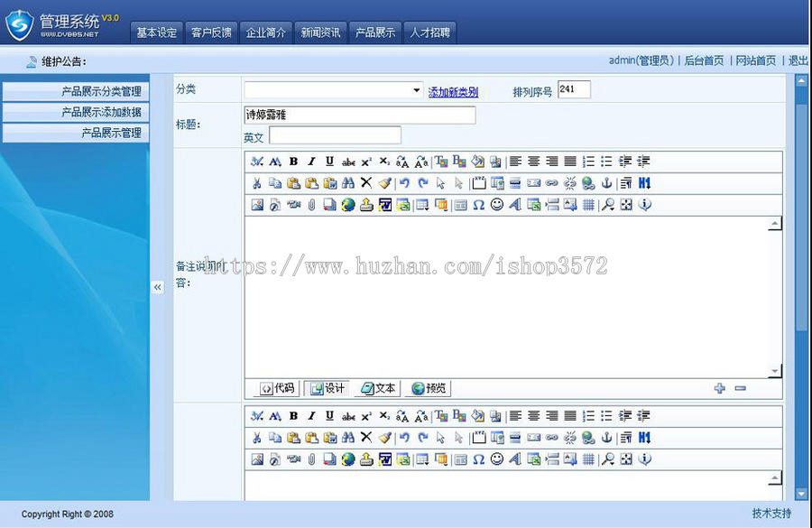Switch first editor to 文本 mode
The height and width of the screenshot is (528, 812).
click(377, 388)
